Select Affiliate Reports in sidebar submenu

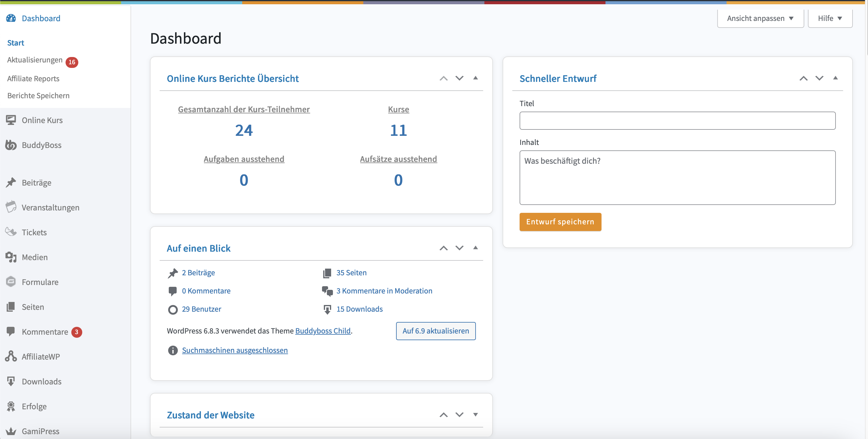(x=33, y=79)
